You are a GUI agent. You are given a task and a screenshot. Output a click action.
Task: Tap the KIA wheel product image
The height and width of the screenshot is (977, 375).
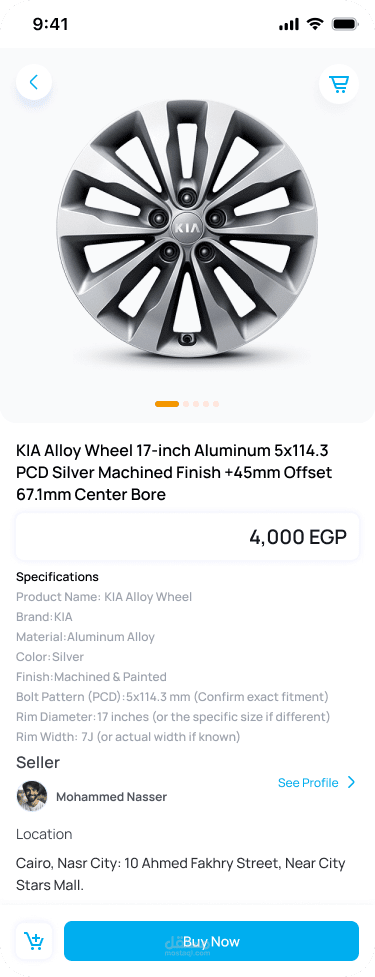(x=187, y=229)
